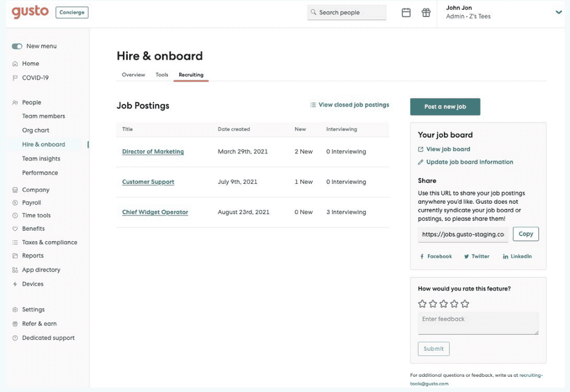Select the first star rating
Image resolution: width=570 pixels, height=392 pixels.
(x=423, y=303)
